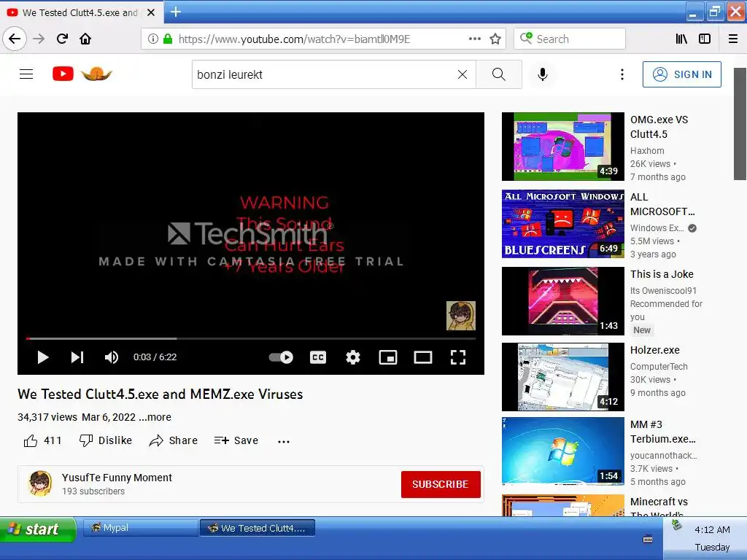Open page actions three-dot menu in address bar
Viewport: 747px width, 560px height.
[x=474, y=39]
